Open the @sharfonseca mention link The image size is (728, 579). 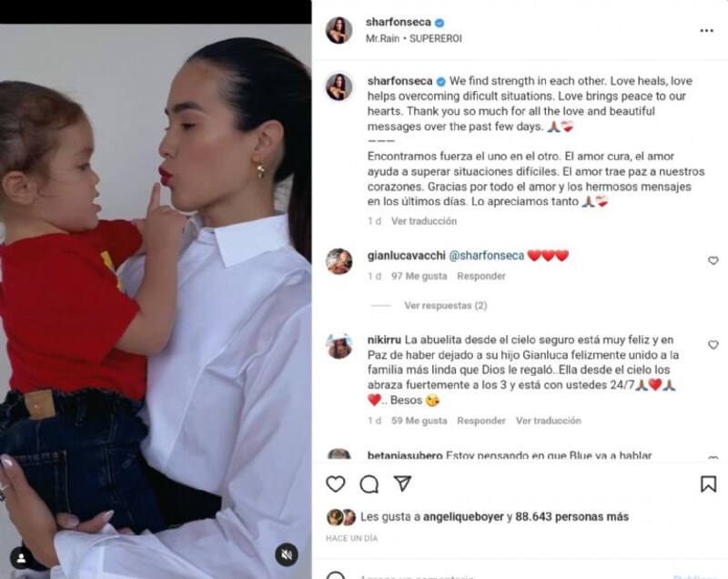pos(486,256)
